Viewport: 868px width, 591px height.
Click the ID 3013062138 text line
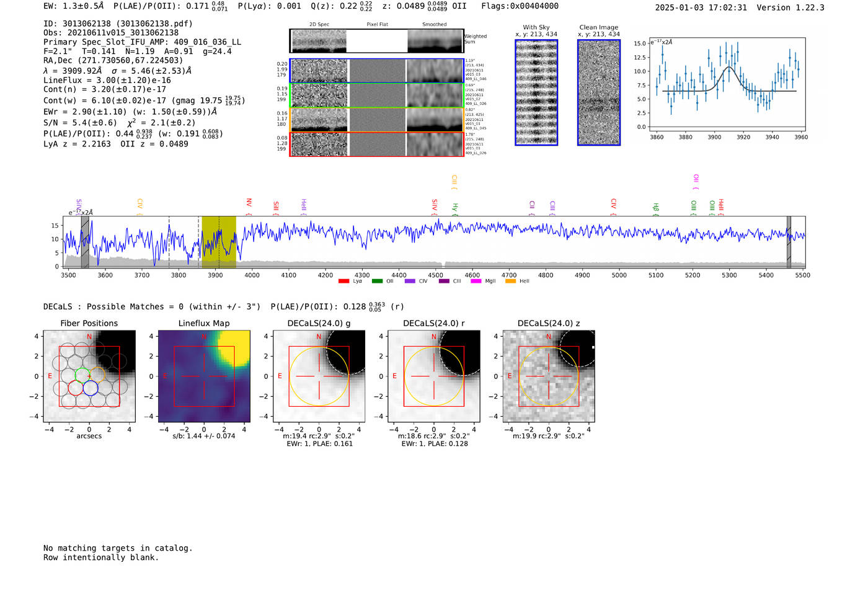(118, 24)
